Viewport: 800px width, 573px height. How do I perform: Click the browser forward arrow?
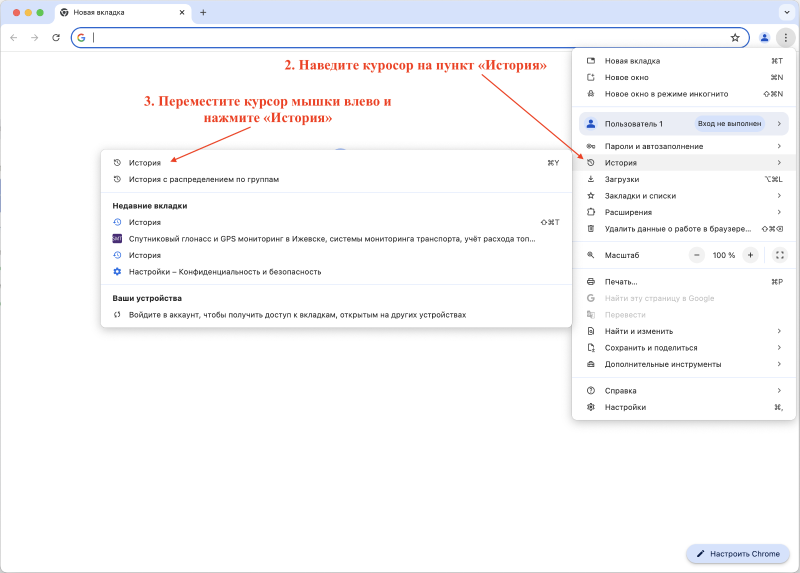[x=35, y=38]
